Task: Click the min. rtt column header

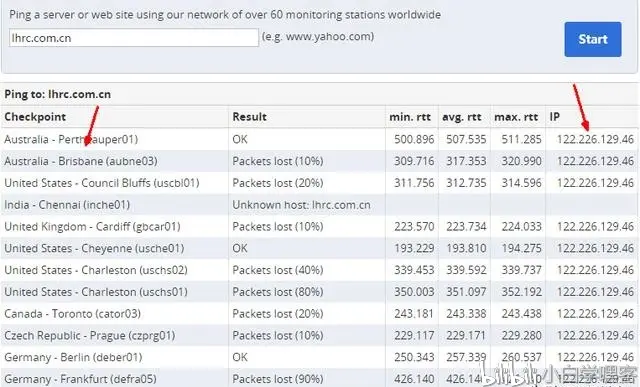Action: (410, 117)
